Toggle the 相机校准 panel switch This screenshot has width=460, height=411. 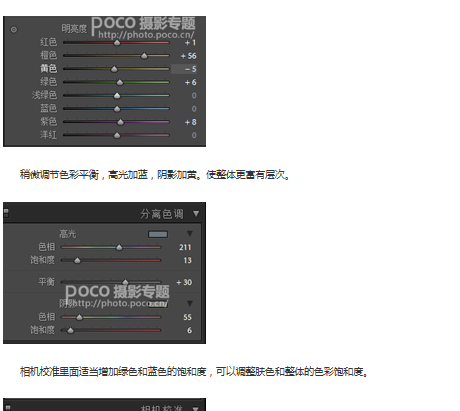click(8, 407)
